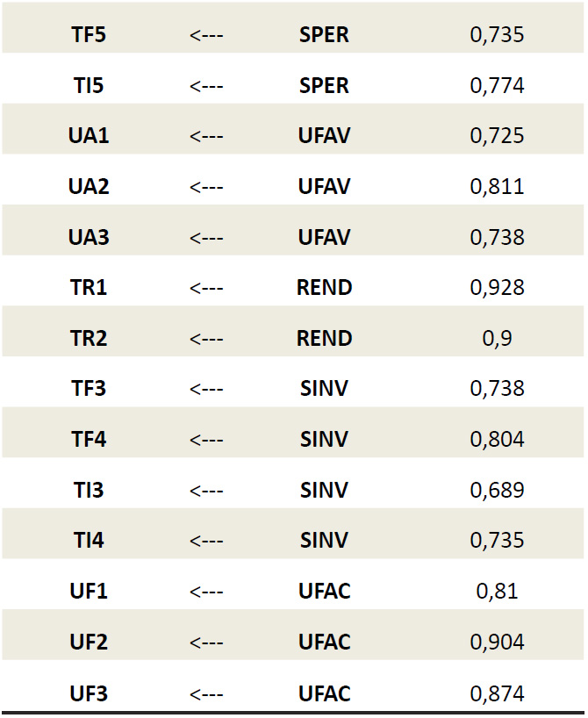Select the 0,874 value for UF3
Viewport: 588px width, 718px height.
(497, 693)
